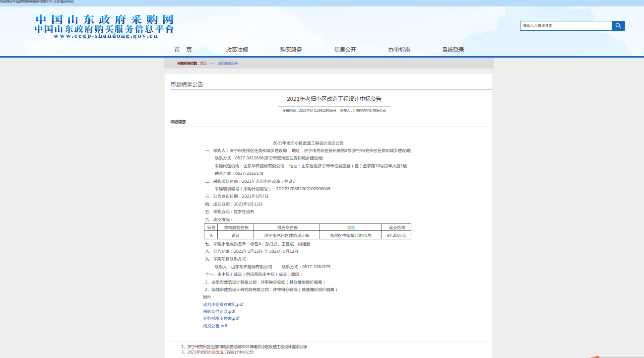Open the 采购文件正文.pdf attachment
This screenshot has width=644, height=358.
tap(219, 311)
